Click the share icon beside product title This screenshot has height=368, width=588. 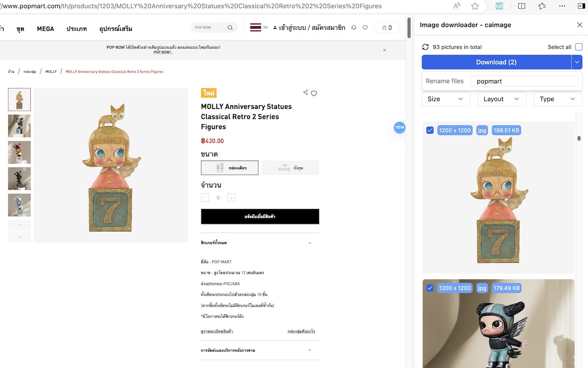coord(305,92)
